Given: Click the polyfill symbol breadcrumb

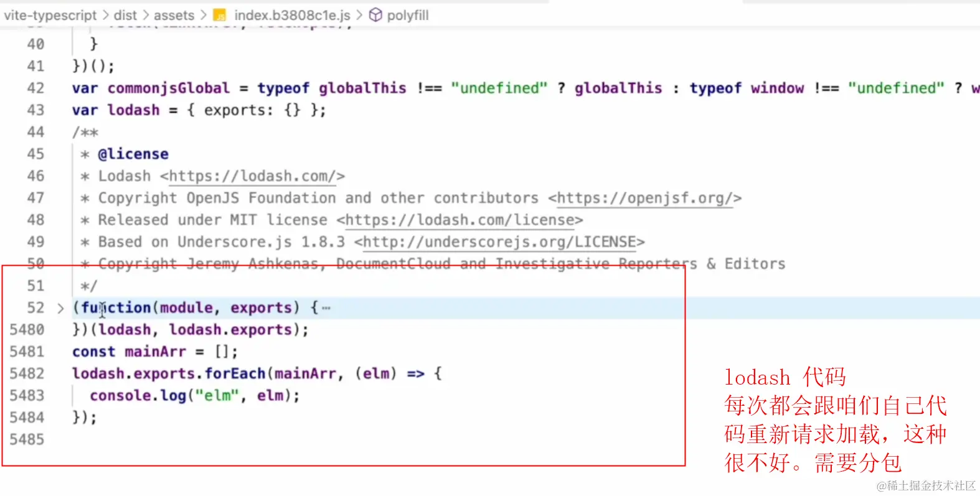Looking at the screenshot, I should [x=408, y=15].
